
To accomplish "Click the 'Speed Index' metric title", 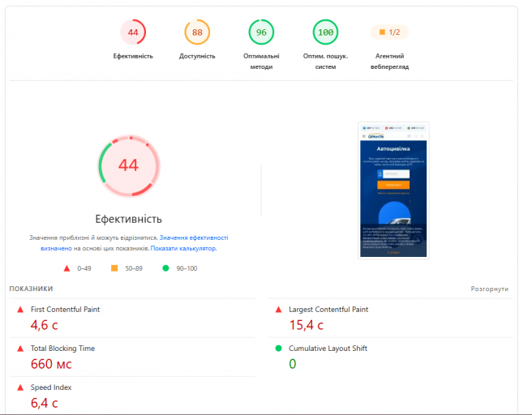I will [x=51, y=387].
